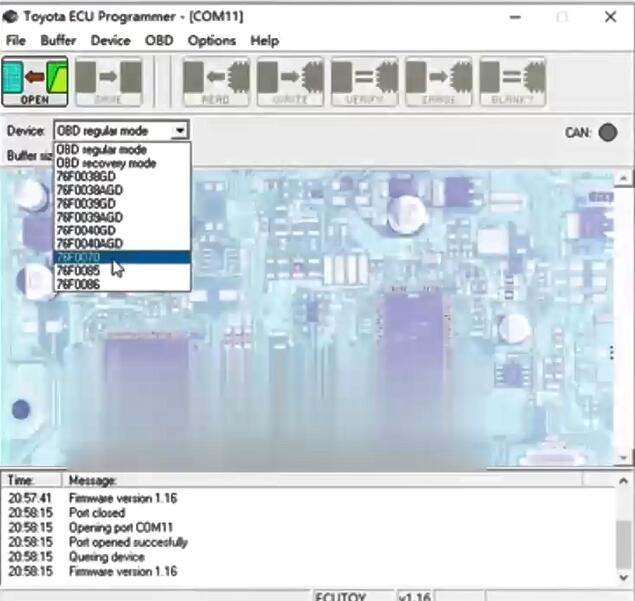Click the buffer view scroll up arrow
The height and width of the screenshot is (601, 635).
[x=624, y=178]
